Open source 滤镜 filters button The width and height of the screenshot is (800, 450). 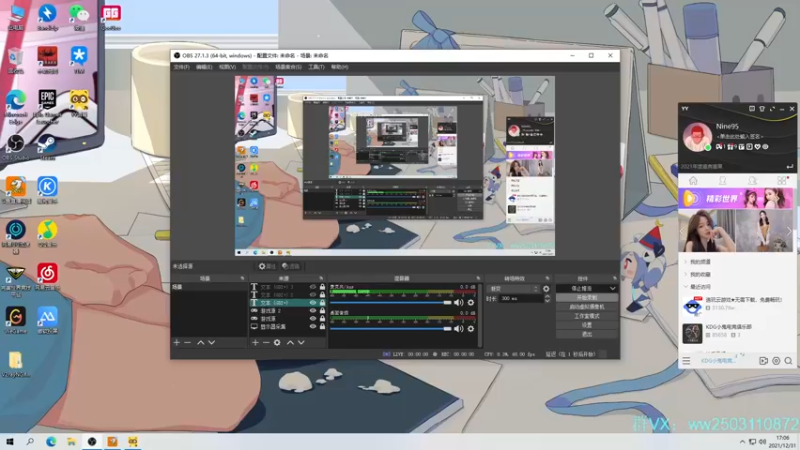(291, 266)
